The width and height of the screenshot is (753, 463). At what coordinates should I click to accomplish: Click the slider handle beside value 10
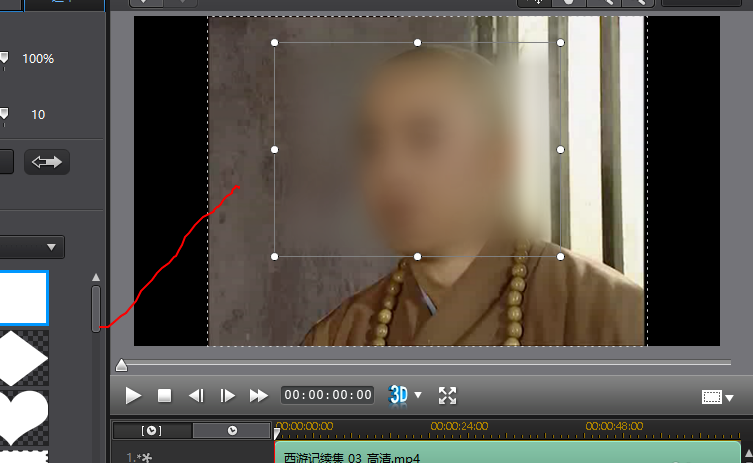(4, 114)
